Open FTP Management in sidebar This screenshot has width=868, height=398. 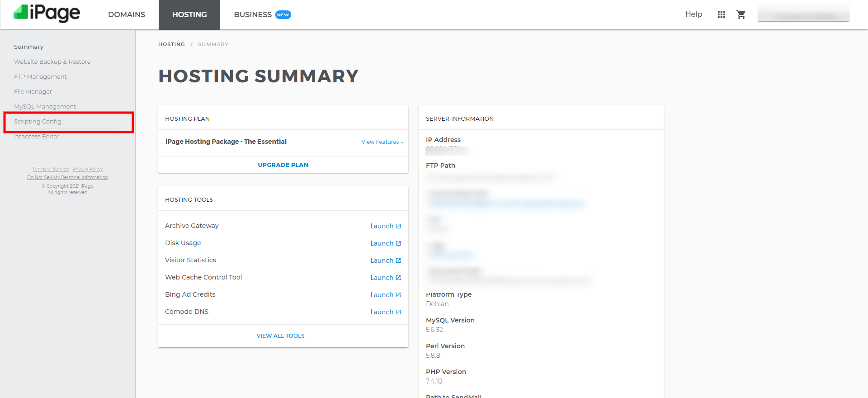point(40,77)
